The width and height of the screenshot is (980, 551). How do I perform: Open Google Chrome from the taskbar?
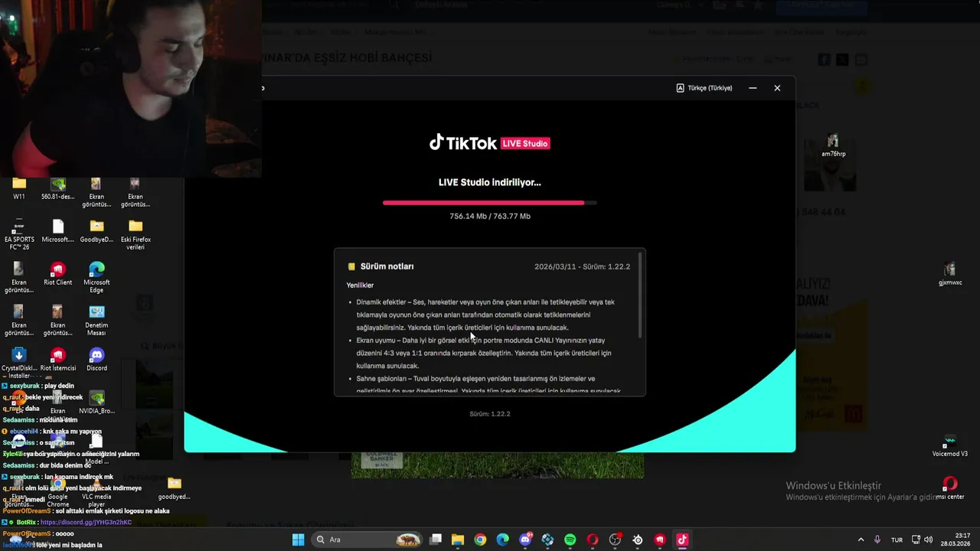tap(480, 540)
